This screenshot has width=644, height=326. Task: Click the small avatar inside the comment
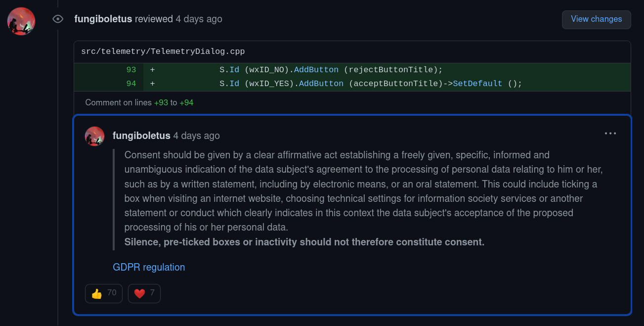click(x=94, y=136)
